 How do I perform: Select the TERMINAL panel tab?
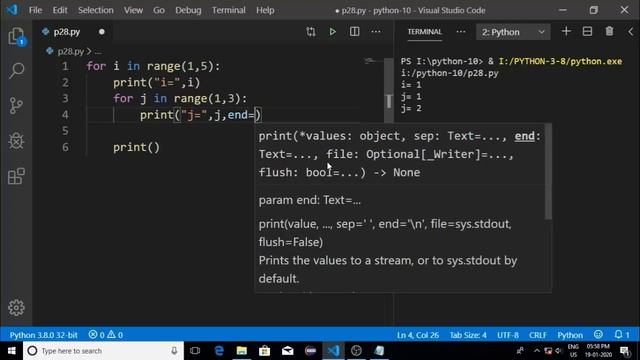(x=424, y=32)
